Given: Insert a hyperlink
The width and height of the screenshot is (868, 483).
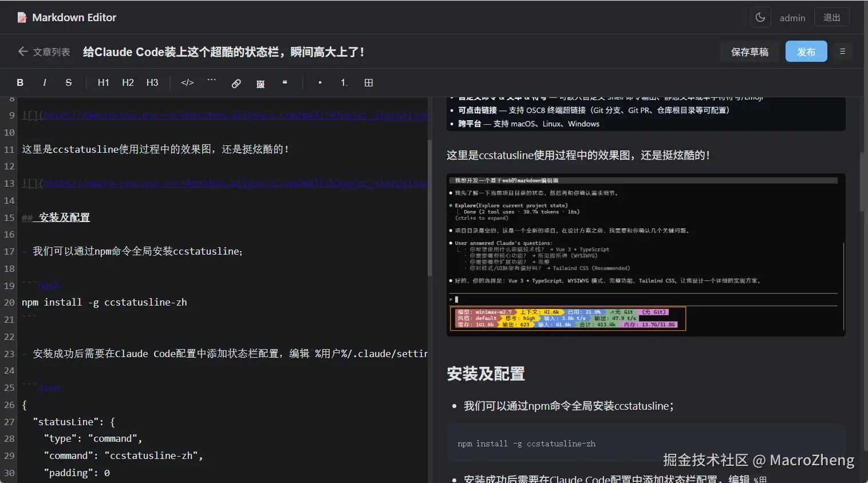Looking at the screenshot, I should click(236, 83).
